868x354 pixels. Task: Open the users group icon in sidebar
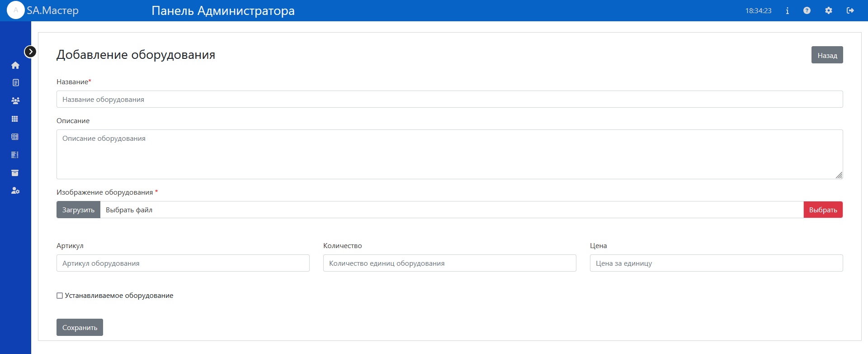coord(15,100)
